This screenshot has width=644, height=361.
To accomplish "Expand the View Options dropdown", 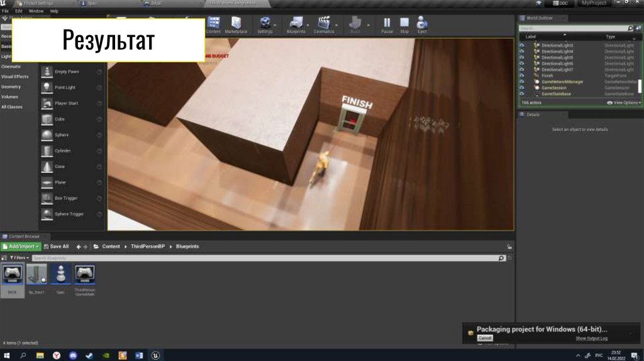I will (623, 103).
